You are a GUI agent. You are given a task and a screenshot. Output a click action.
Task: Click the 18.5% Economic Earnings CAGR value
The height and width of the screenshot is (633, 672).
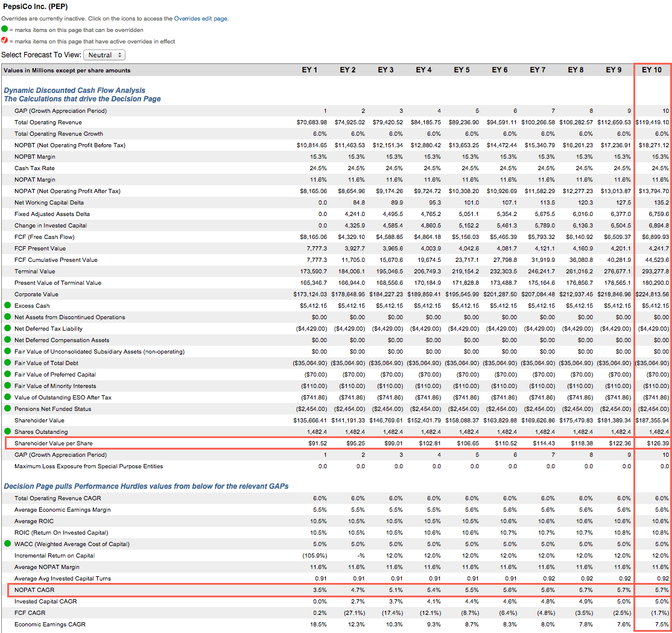click(319, 624)
